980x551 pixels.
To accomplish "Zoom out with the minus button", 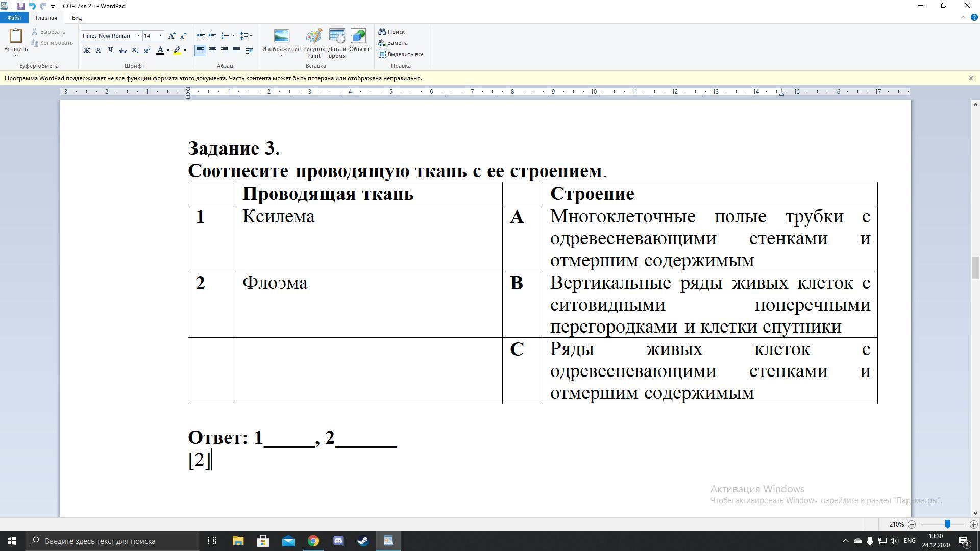I will click(912, 524).
